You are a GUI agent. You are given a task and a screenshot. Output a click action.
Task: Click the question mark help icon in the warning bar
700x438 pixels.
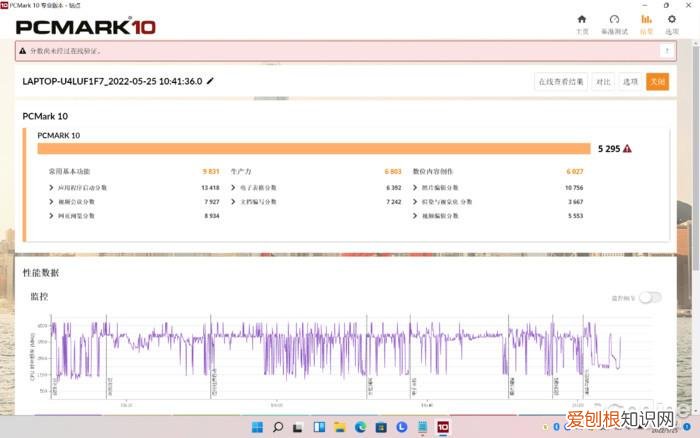666,50
